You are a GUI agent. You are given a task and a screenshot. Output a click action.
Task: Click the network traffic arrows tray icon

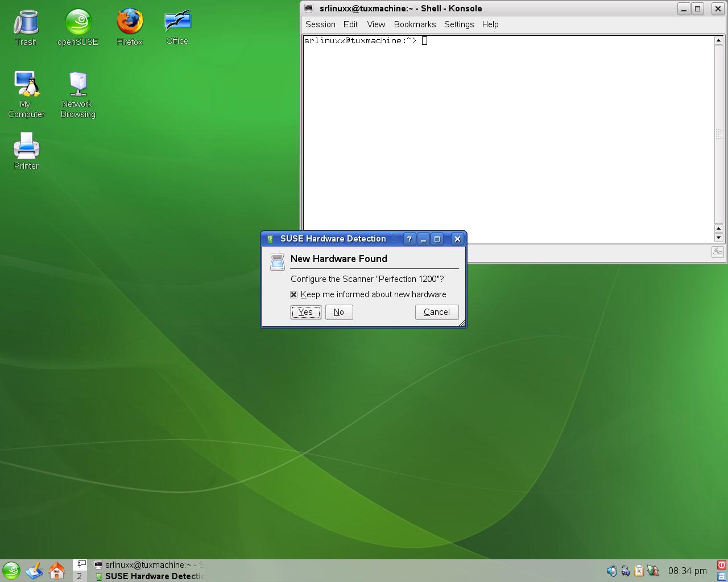point(653,571)
